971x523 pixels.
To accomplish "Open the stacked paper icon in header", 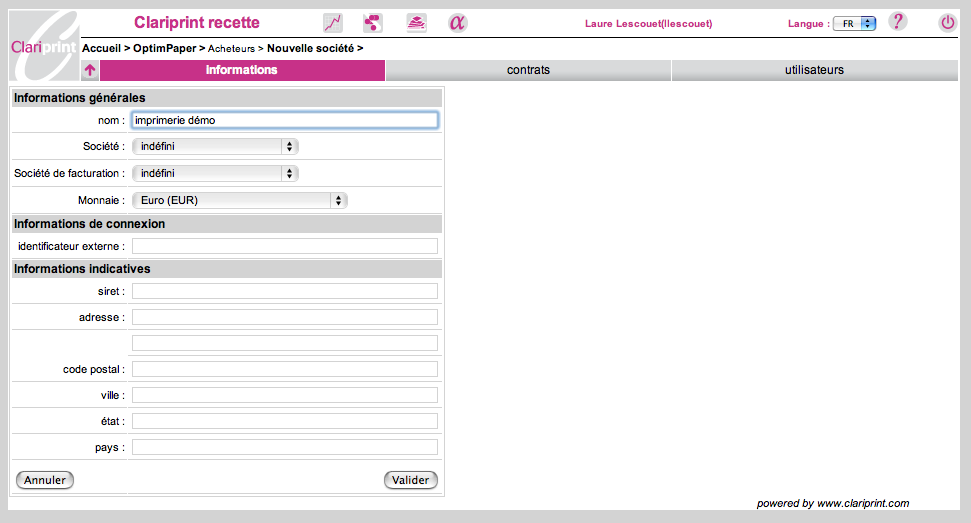I will (417, 23).
